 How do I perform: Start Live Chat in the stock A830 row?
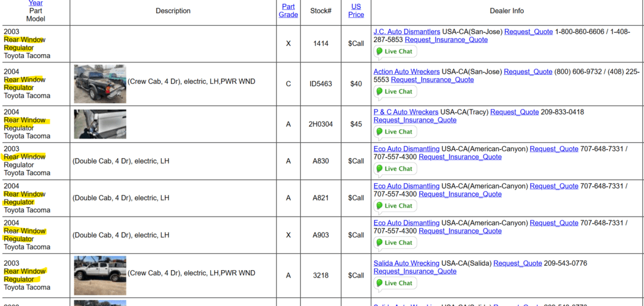pos(395,169)
